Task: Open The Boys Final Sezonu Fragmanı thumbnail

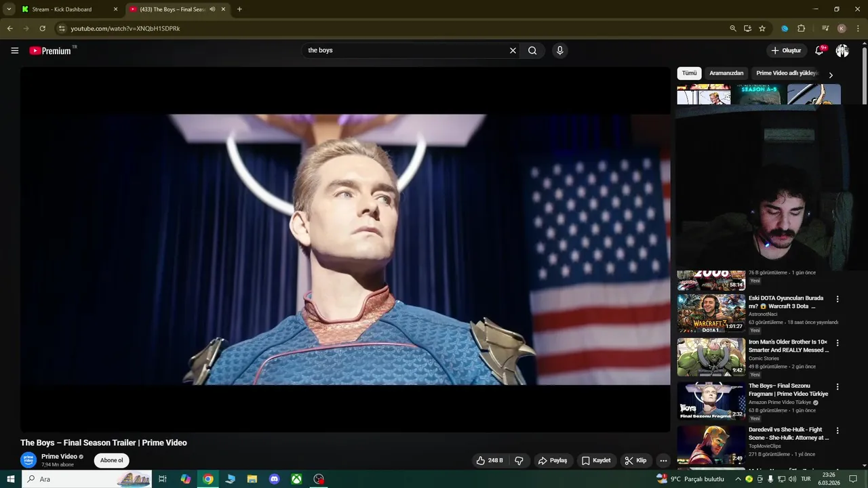Action: coord(711,401)
